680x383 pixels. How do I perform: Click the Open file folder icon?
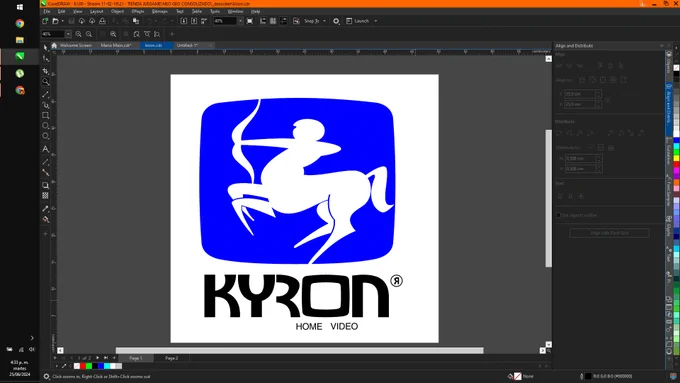(x=55, y=21)
